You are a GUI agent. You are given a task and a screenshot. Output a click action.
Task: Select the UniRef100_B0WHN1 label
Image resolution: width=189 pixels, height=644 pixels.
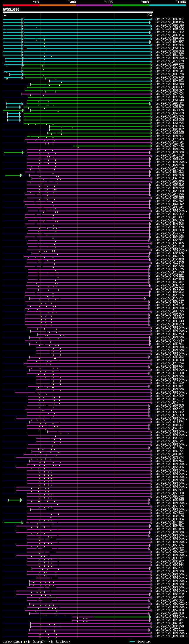point(170,461)
